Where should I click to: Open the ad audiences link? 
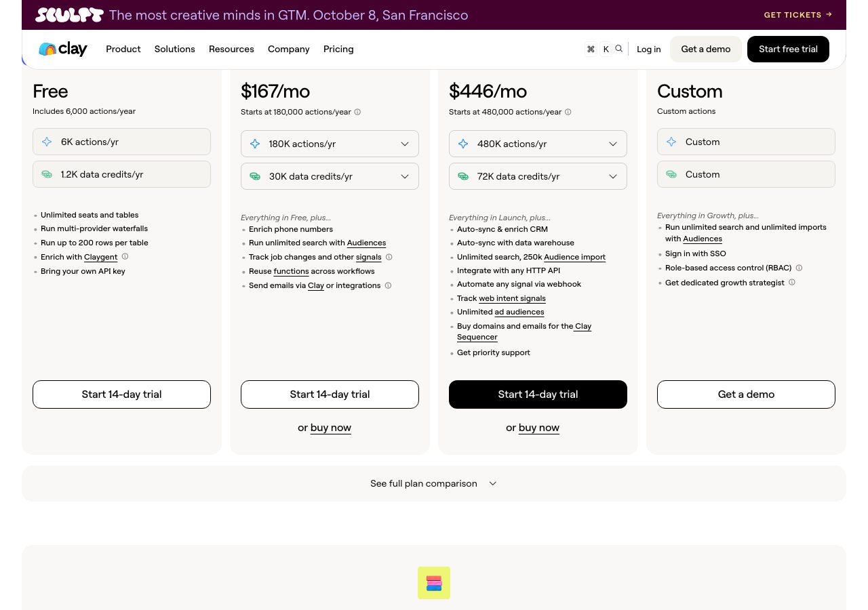pyautogui.click(x=519, y=312)
